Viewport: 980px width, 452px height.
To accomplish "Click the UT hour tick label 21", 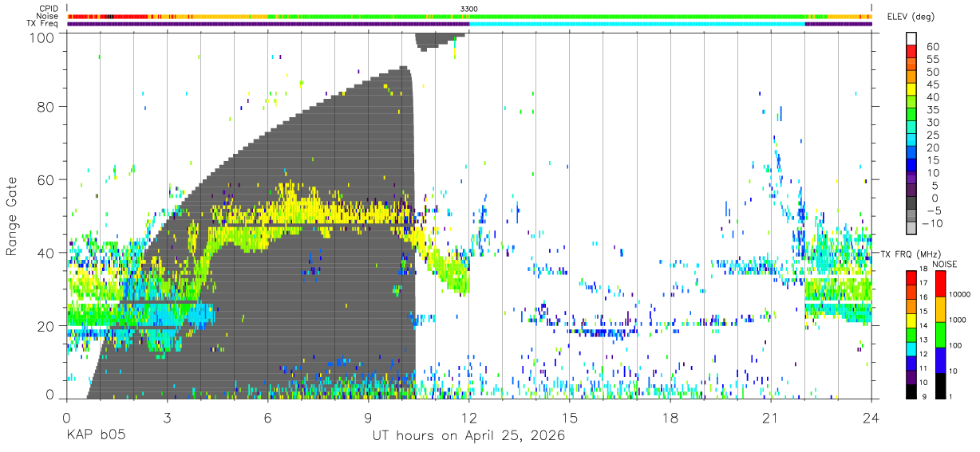I will [770, 418].
